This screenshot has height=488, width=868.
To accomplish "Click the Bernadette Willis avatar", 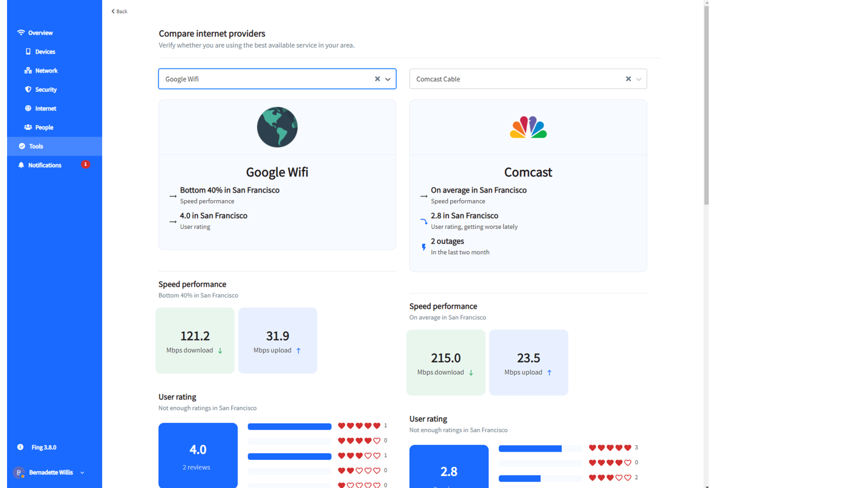I will [19, 473].
